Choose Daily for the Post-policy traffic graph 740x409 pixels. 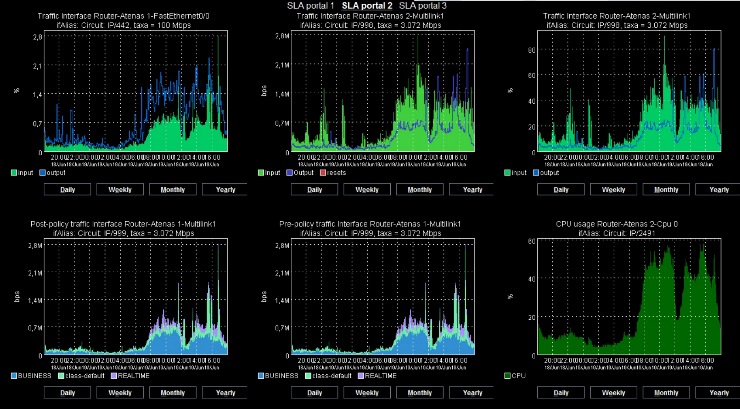pyautogui.click(x=67, y=392)
